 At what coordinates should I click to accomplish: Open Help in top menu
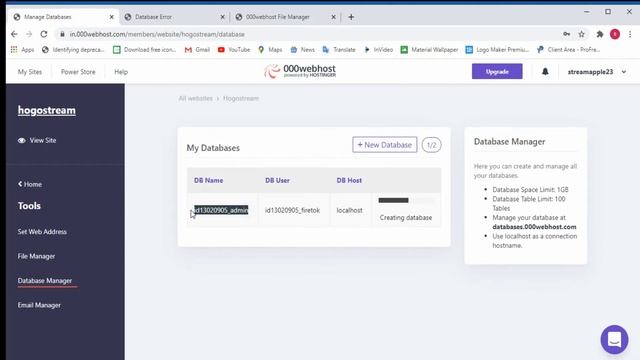point(121,72)
